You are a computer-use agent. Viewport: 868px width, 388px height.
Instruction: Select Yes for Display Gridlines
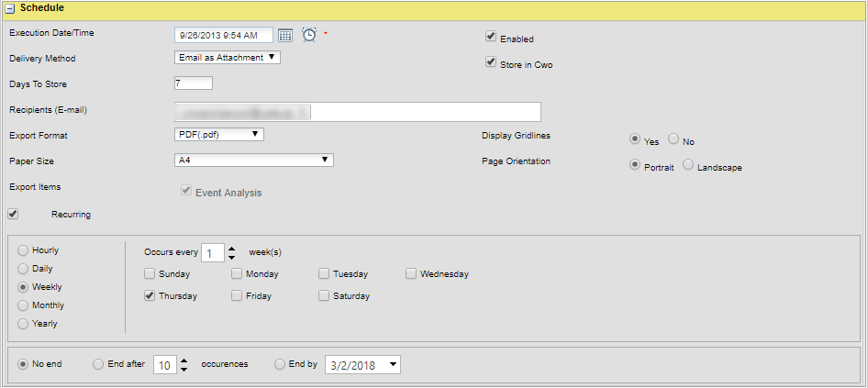(x=635, y=139)
